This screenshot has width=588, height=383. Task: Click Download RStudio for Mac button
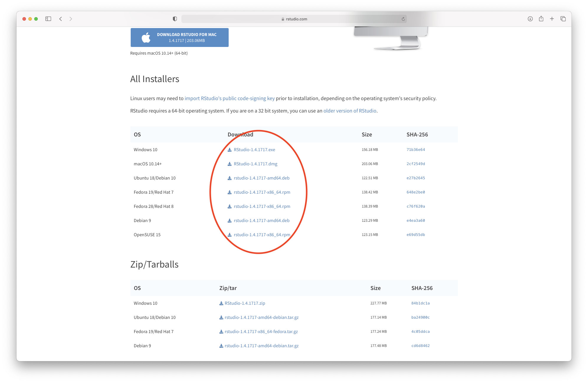179,38
